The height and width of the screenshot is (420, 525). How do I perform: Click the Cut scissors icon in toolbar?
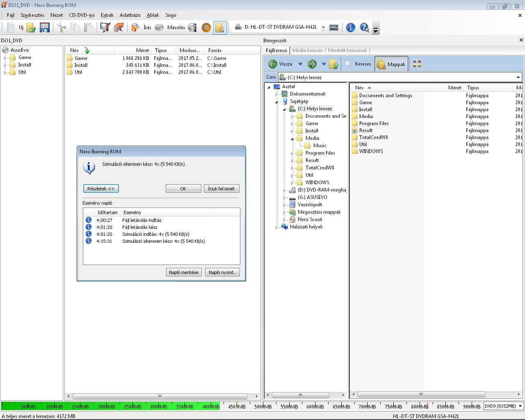[62, 27]
